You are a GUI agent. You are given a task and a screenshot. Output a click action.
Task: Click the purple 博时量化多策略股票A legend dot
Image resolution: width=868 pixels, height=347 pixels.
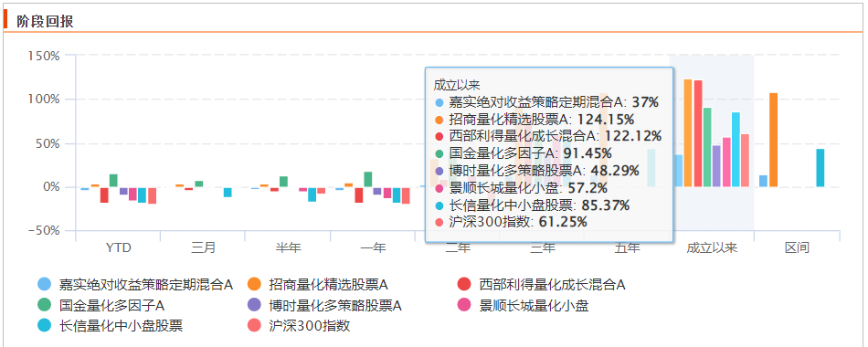point(255,306)
